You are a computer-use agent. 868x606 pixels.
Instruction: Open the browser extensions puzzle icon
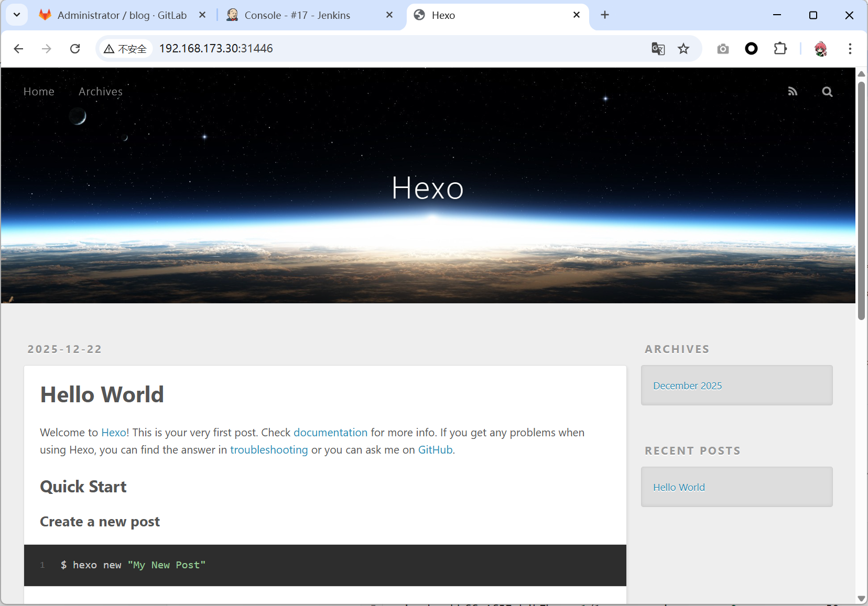[x=780, y=49]
